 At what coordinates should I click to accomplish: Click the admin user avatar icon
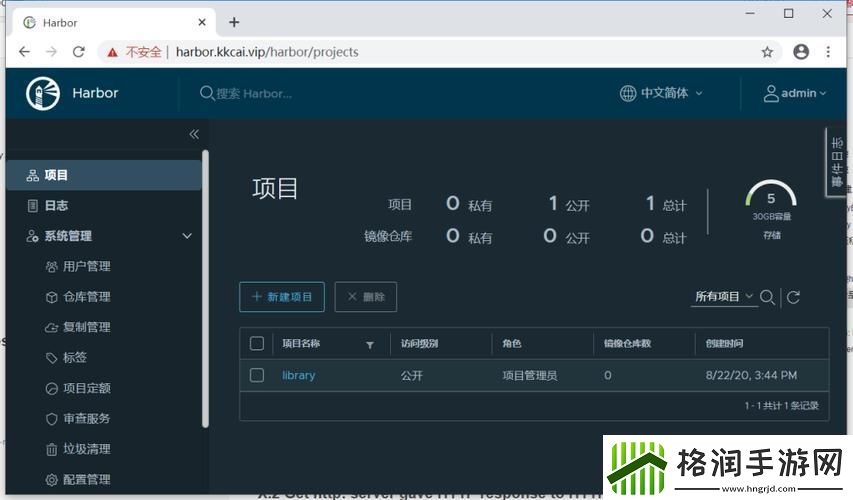tap(771, 93)
